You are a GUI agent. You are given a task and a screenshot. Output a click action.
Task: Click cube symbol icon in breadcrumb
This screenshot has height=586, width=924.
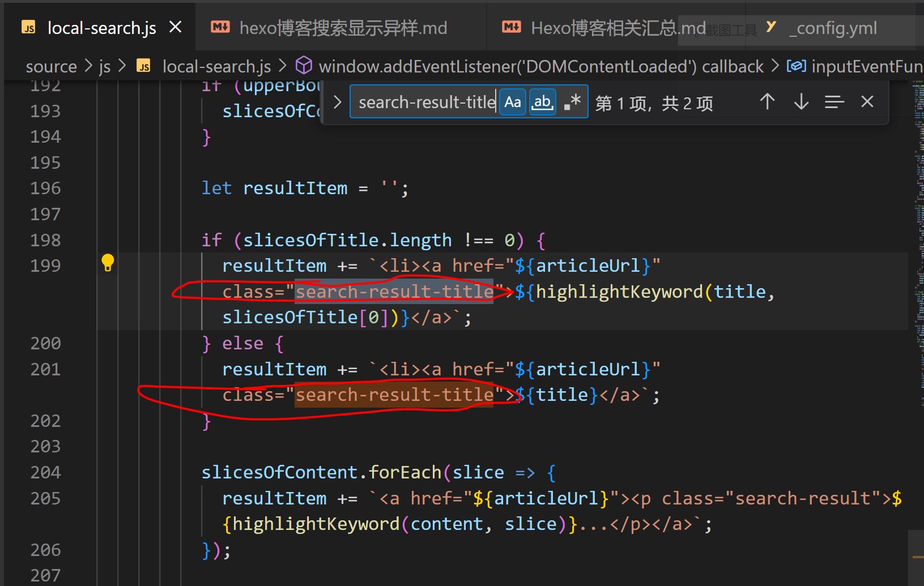304,66
